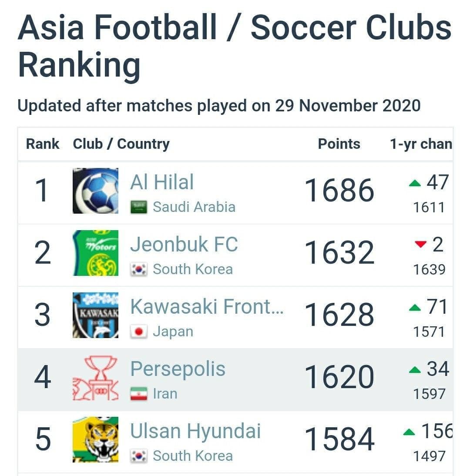Click the Persepolis trophy logo
This screenshot has height=476, width=470.
tap(95, 377)
